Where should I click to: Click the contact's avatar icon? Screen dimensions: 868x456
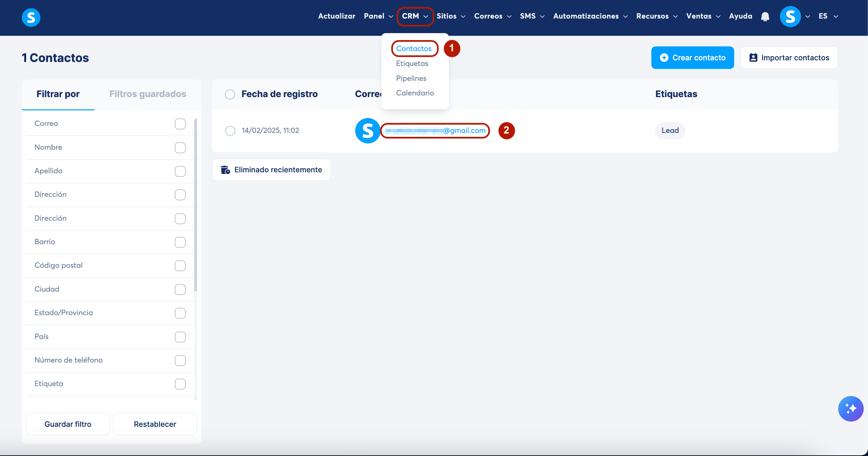pos(367,131)
